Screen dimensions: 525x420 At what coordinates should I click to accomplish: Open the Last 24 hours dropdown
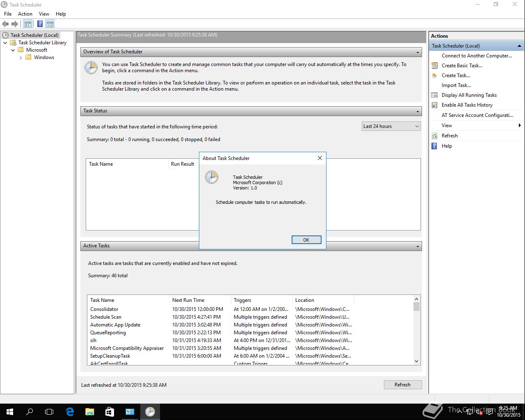point(391,126)
